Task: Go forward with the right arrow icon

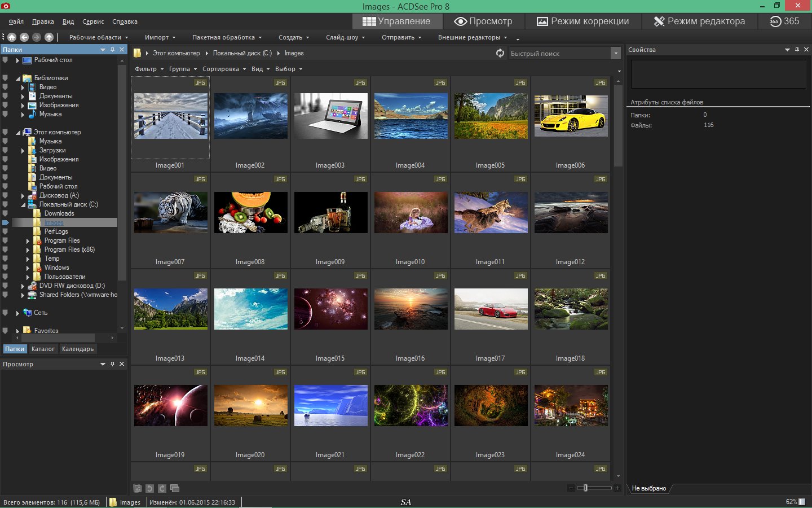Action: pyautogui.click(x=37, y=37)
